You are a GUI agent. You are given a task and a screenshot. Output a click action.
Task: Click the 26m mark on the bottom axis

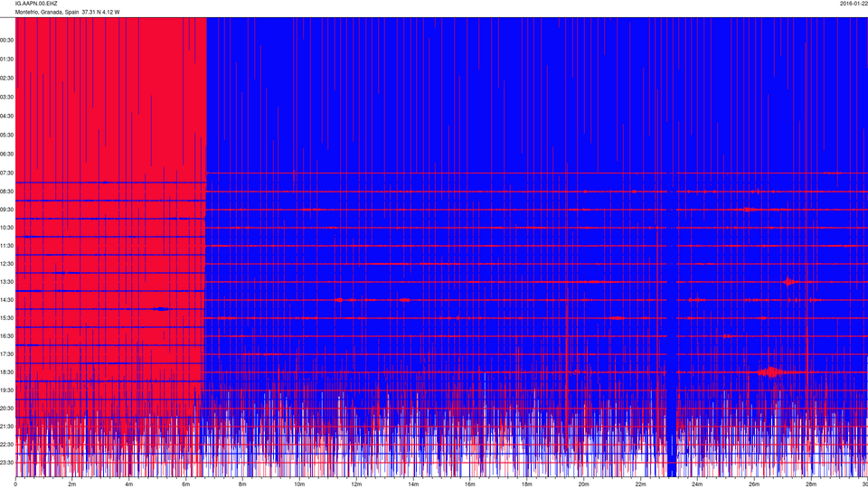click(754, 484)
